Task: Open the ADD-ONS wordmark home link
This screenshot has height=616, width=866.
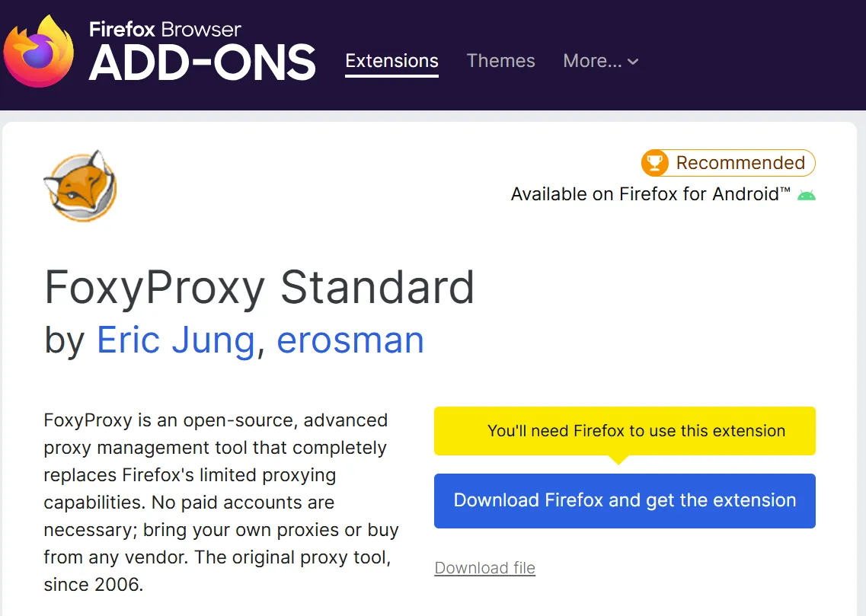Action: (x=202, y=62)
